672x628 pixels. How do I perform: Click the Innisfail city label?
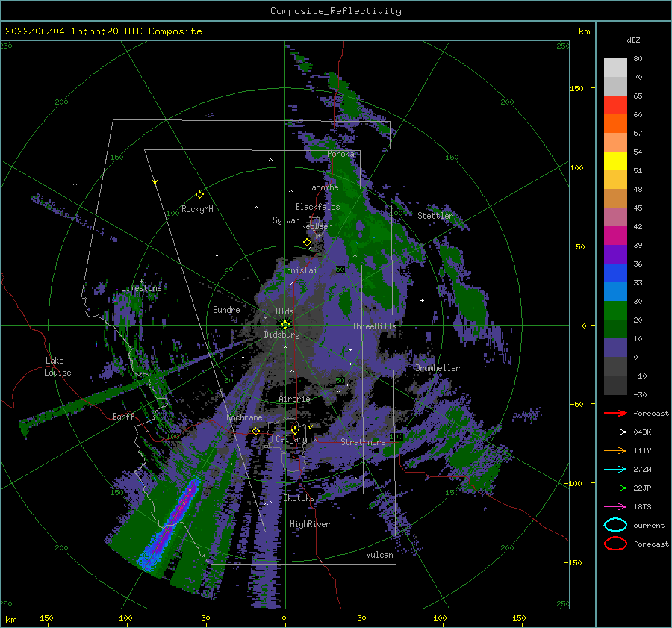pyautogui.click(x=302, y=270)
